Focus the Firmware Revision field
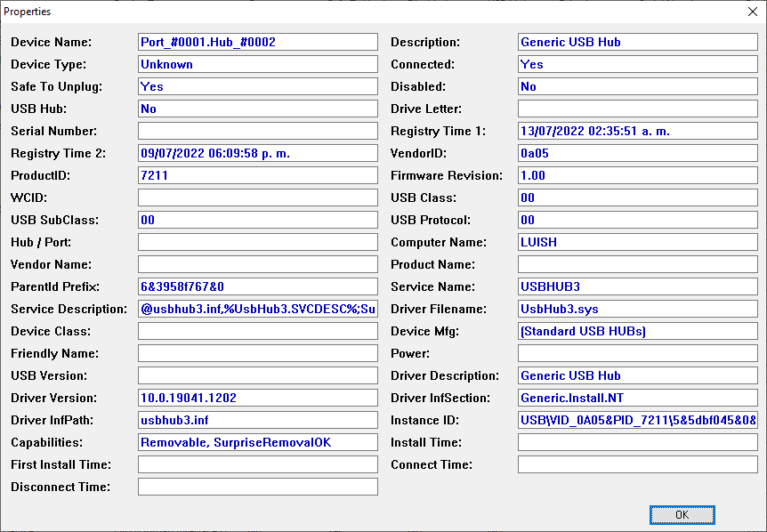 [637, 175]
